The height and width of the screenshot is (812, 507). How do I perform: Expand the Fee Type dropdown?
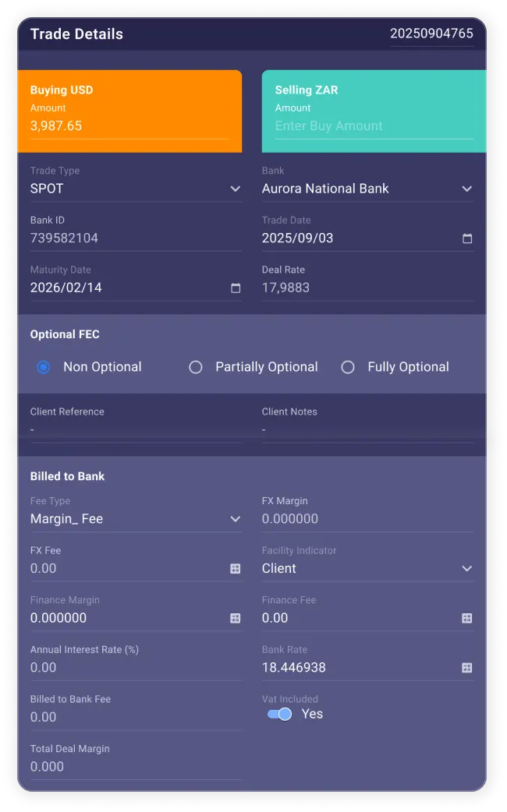click(x=235, y=519)
